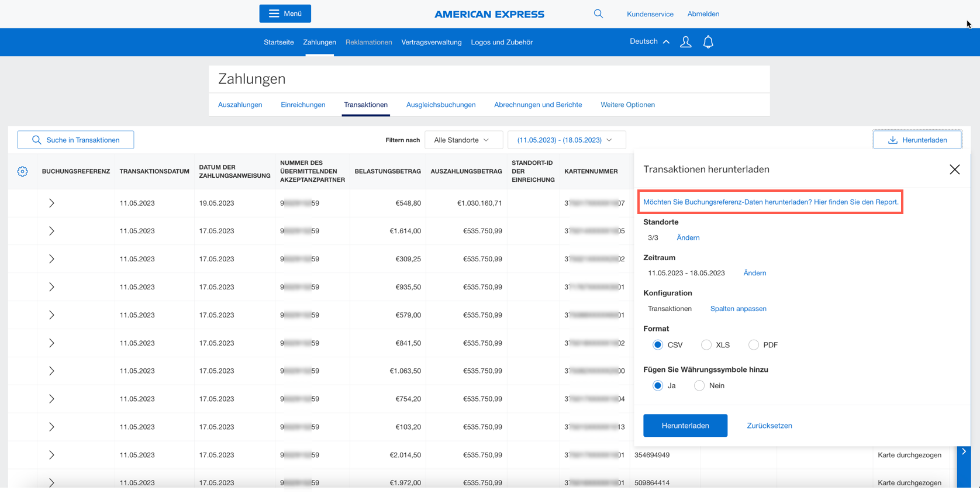
Task: Click the 354694949 value cell
Action: pyautogui.click(x=652, y=455)
